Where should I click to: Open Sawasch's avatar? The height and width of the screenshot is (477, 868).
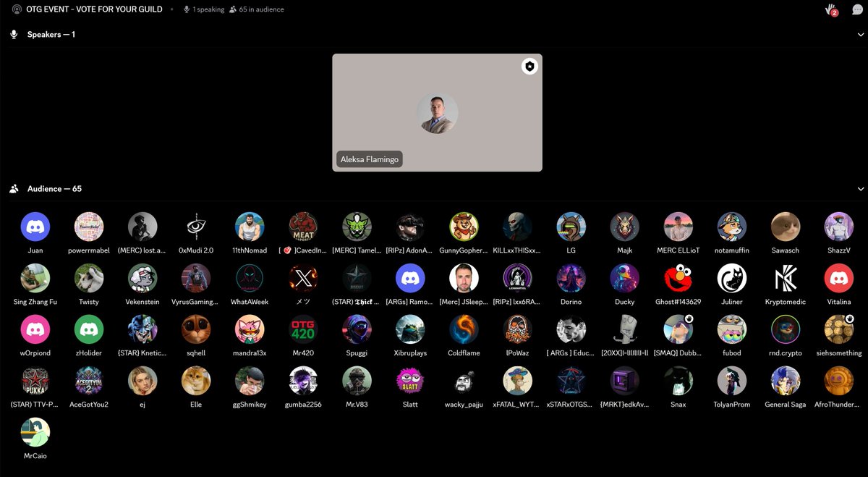point(786,227)
